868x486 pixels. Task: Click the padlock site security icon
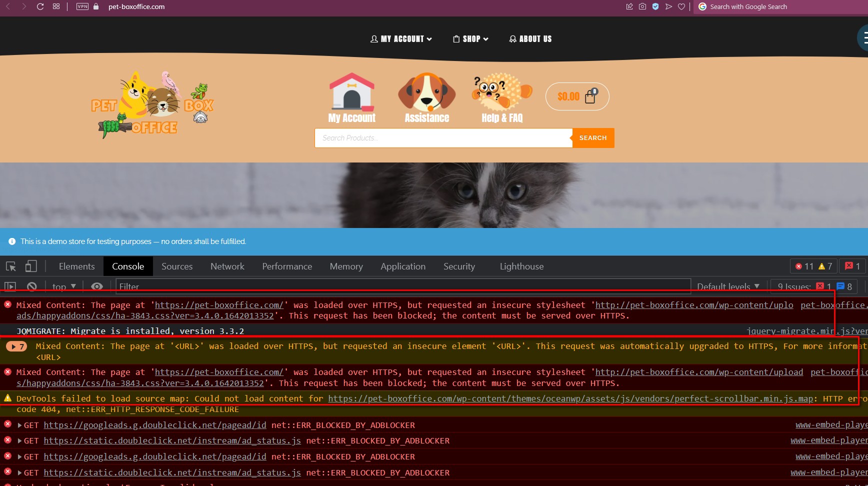click(96, 6)
